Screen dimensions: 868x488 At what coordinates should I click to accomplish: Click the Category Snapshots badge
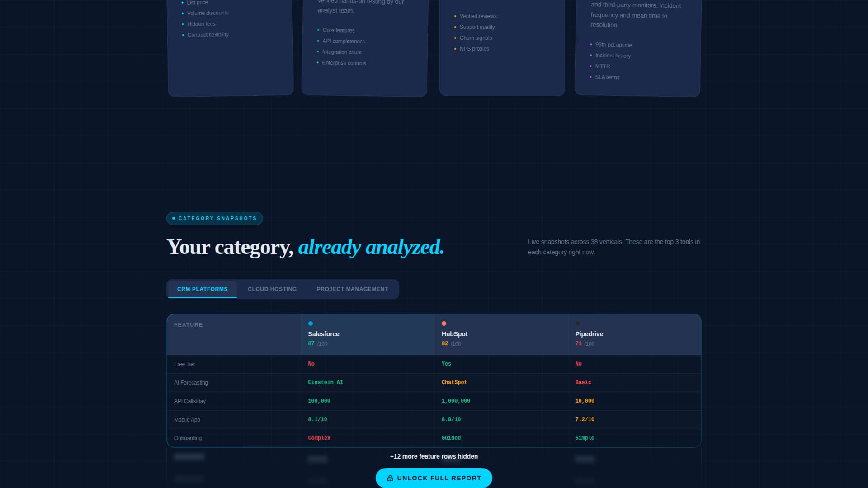pyautogui.click(x=215, y=218)
